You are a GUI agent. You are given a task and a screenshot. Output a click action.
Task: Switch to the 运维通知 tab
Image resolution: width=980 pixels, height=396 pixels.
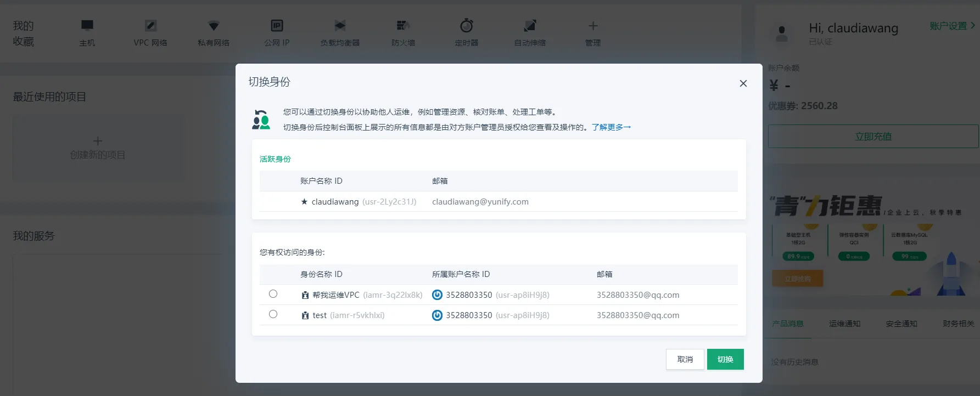(844, 324)
